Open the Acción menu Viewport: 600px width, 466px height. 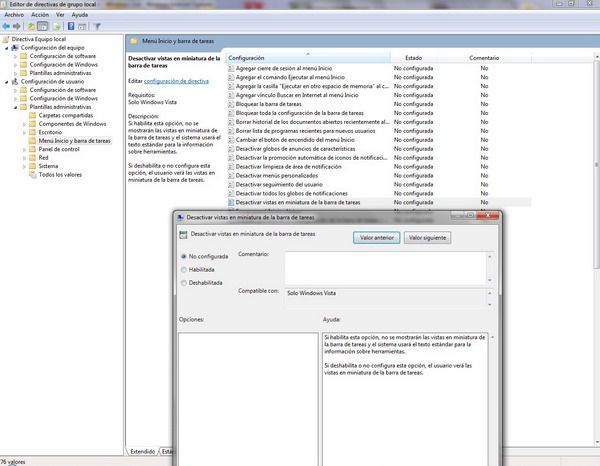coord(40,15)
